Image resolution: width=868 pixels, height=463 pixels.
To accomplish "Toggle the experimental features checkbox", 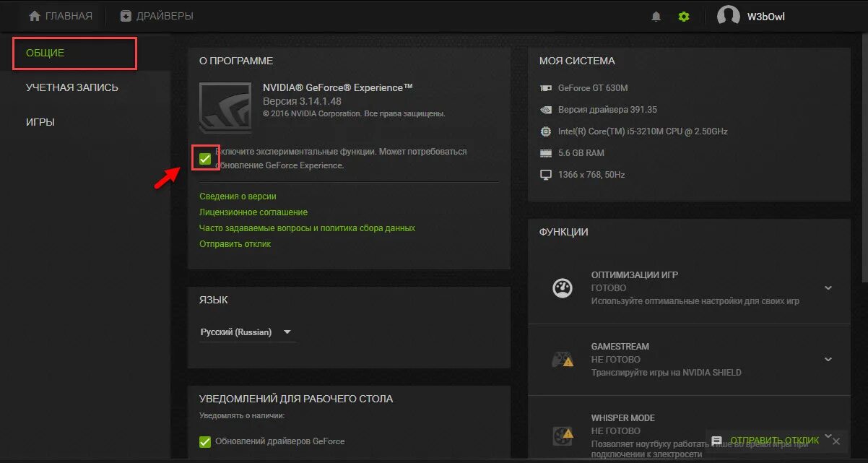I will 205,158.
